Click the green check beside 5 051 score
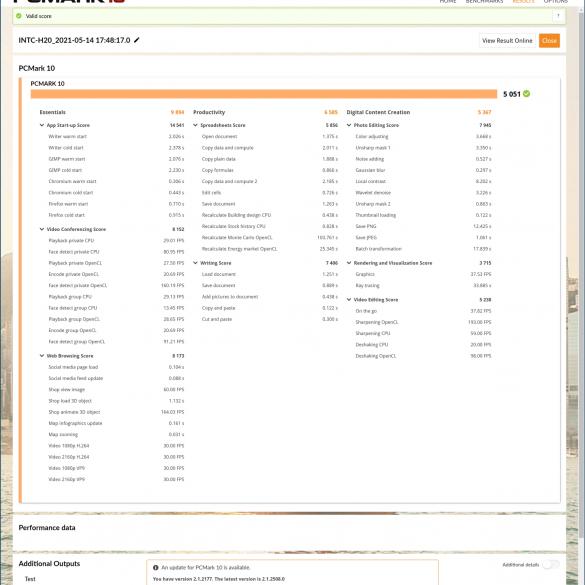 pos(526,94)
